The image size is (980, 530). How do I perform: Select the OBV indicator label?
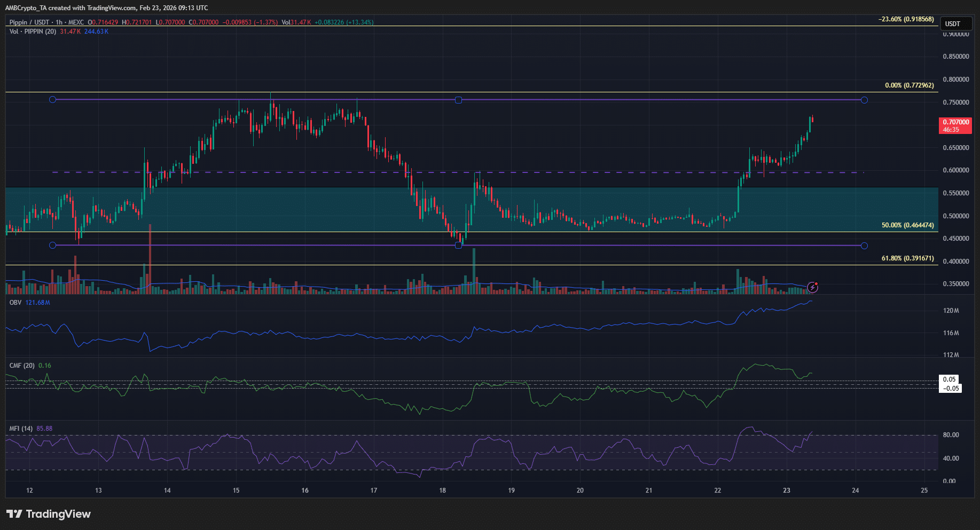click(x=14, y=302)
